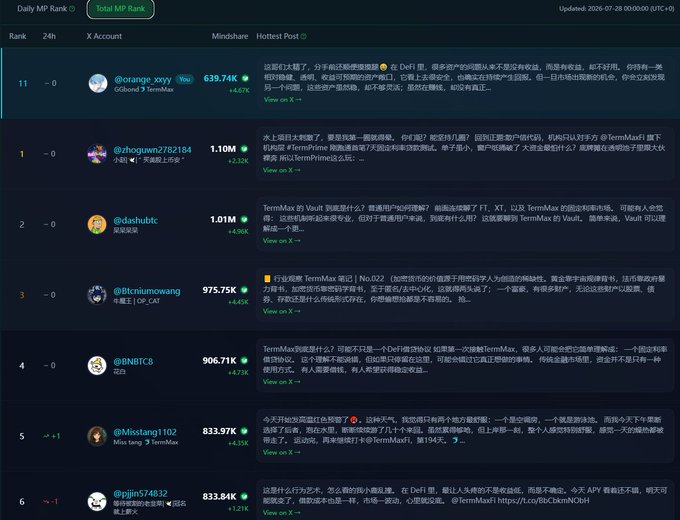Visit @pjjin574832 account link
Screen dimensions: 680x520
click(140, 494)
